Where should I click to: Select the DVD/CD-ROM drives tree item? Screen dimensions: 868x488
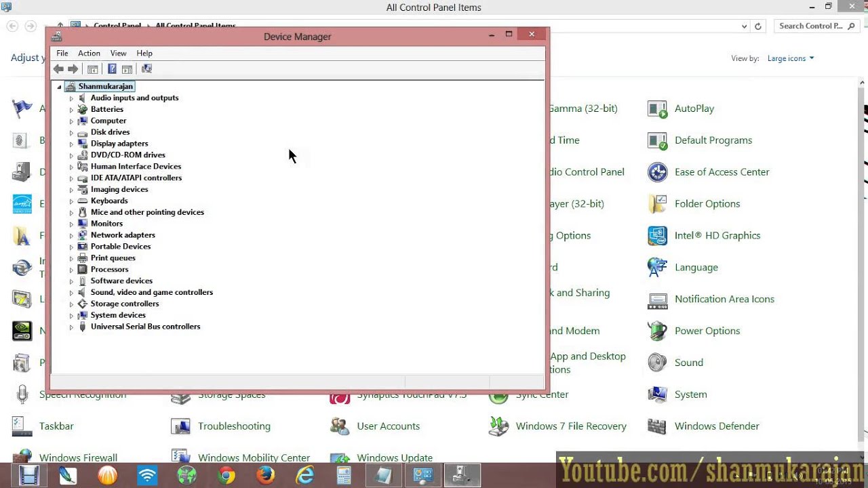pyautogui.click(x=128, y=155)
